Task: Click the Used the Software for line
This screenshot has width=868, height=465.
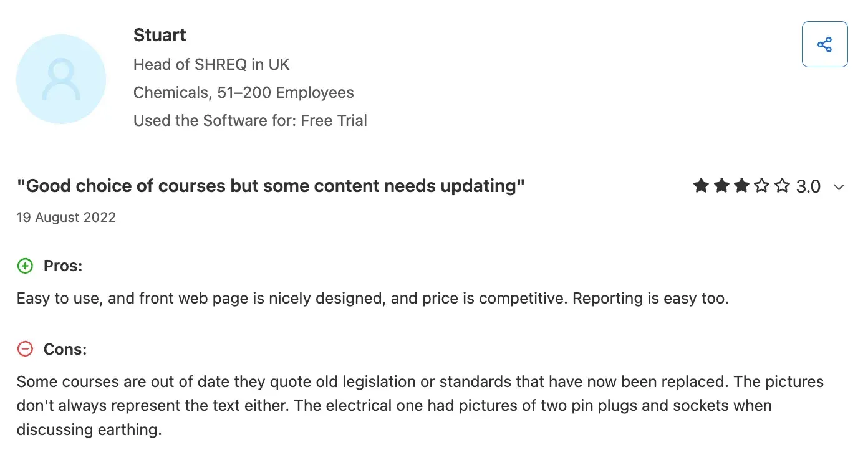Action: (250, 120)
